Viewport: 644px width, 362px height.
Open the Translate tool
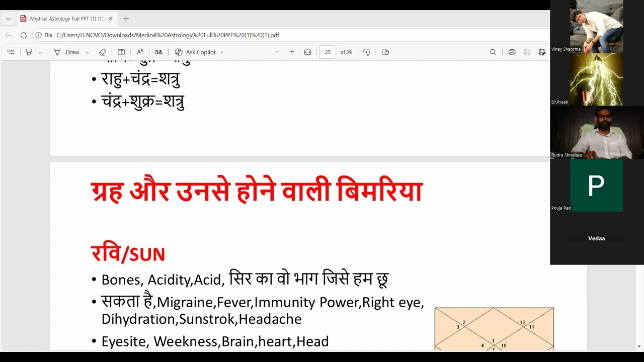click(x=158, y=52)
